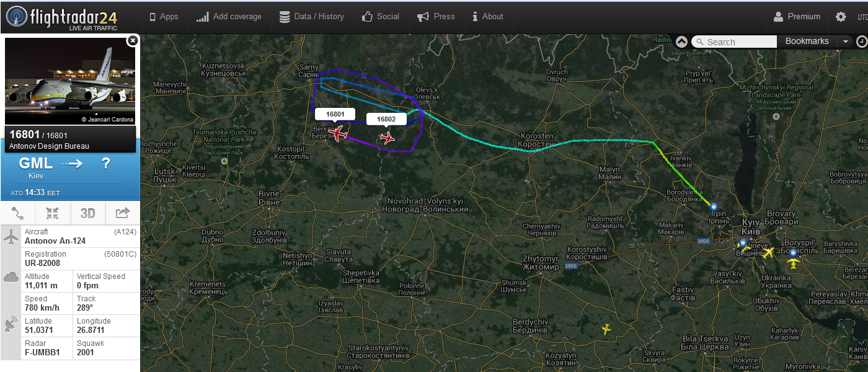
Task: Close the flight details panel
Action: [x=132, y=41]
